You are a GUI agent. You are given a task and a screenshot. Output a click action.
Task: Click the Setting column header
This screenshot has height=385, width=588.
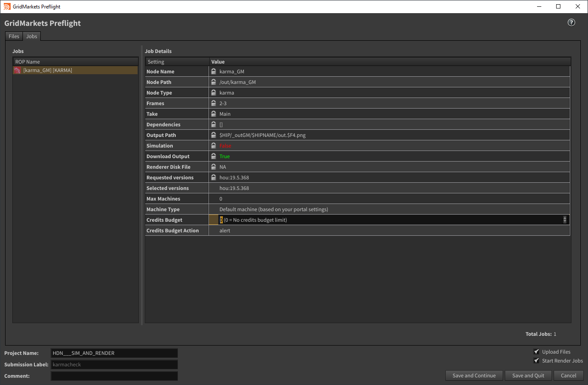[177, 62]
